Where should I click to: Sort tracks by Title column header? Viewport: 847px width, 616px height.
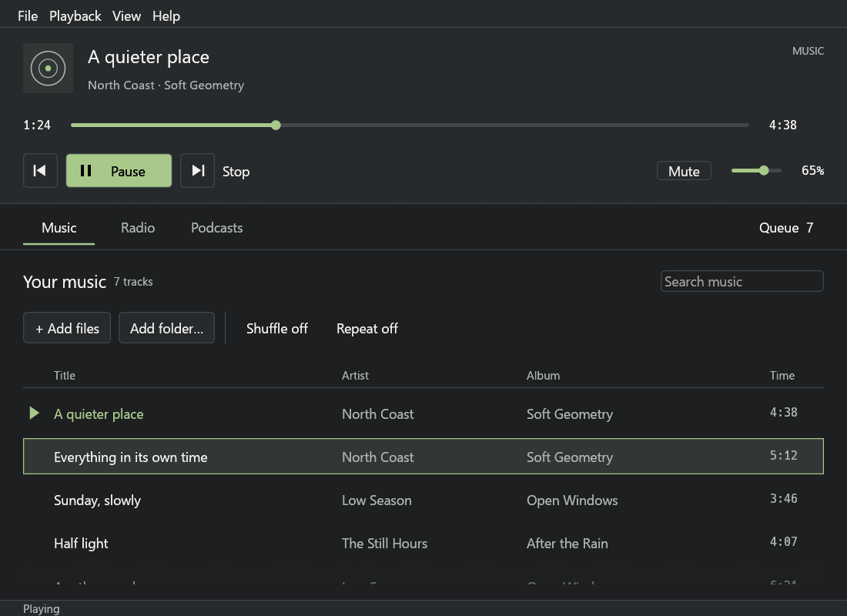pos(64,376)
